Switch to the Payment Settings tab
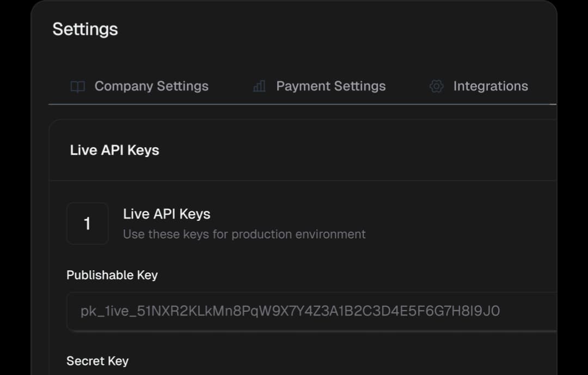 coord(331,86)
